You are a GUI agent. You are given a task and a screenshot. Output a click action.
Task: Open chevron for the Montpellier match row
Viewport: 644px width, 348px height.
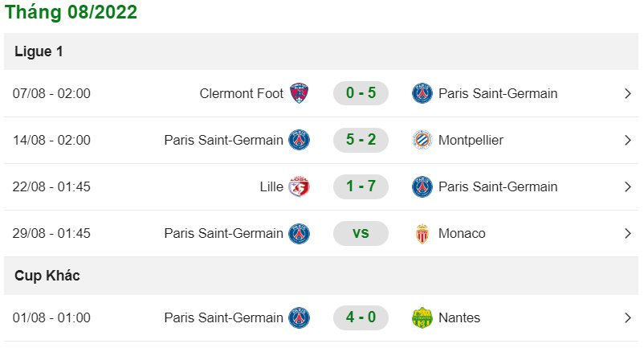(628, 141)
